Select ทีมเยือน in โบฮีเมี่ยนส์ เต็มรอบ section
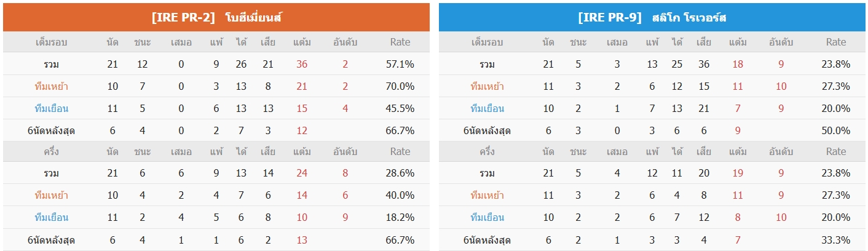 (54, 109)
